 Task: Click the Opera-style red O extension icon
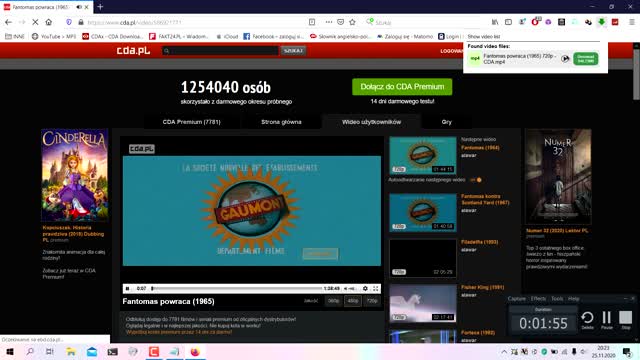(x=535, y=22)
